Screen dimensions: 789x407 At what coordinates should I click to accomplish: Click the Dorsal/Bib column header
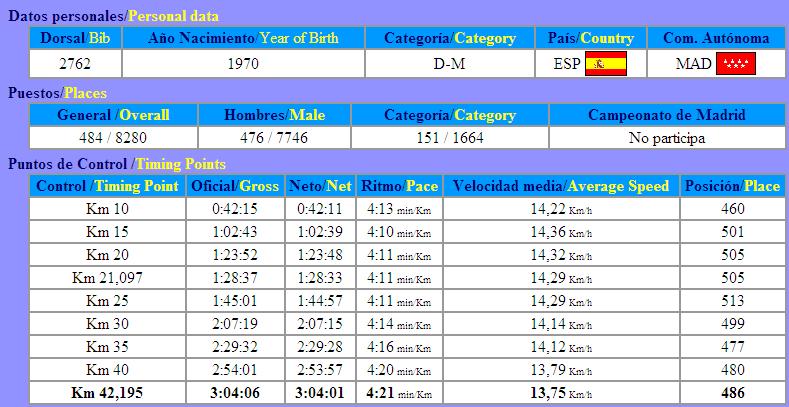tap(75, 39)
